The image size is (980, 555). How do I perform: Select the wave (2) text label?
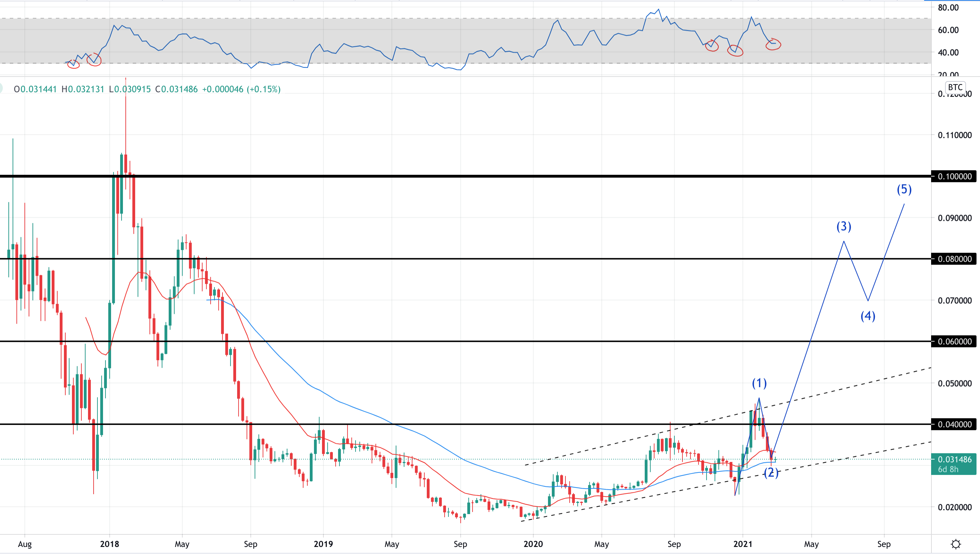click(771, 473)
